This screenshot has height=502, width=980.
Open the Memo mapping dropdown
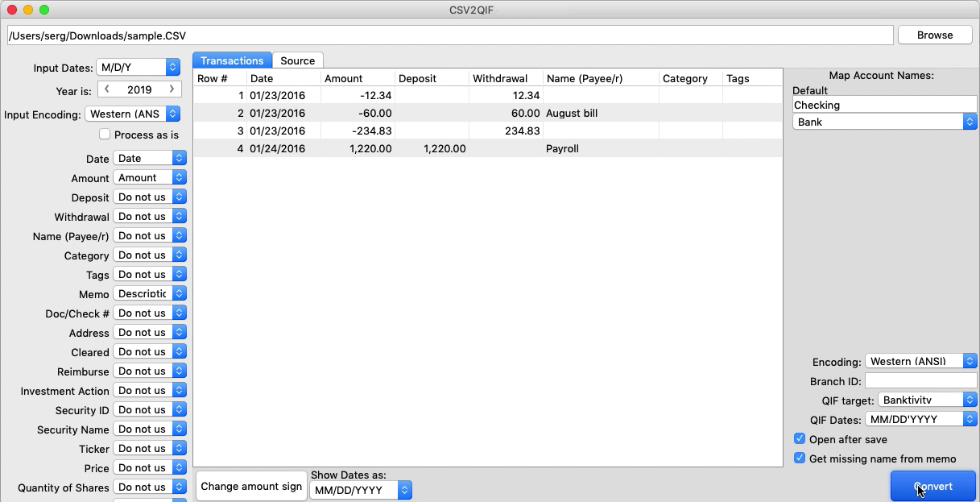(x=150, y=294)
